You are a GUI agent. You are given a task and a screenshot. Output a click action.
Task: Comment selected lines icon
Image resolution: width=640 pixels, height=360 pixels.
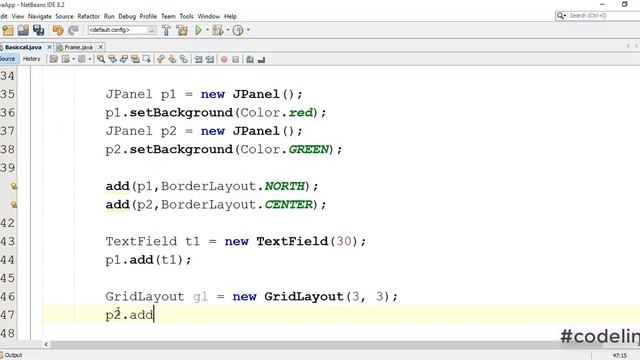tap(250, 60)
